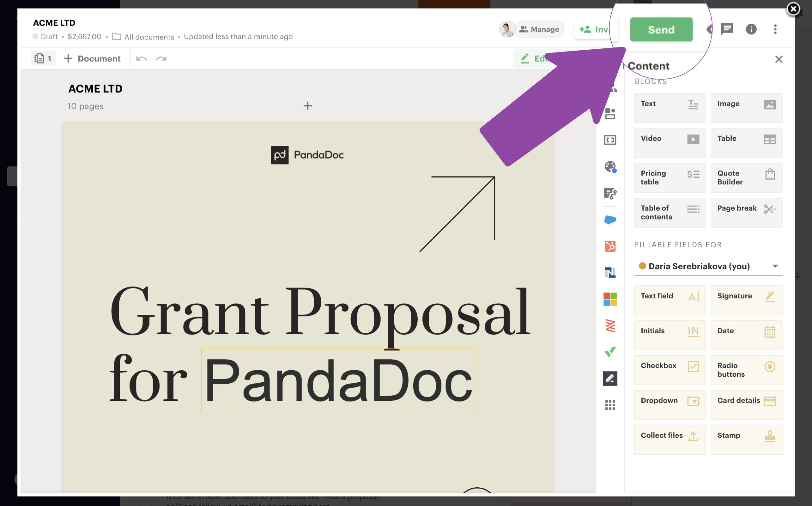Click the ACME LTD document name heading
Screen dimensions: 812x506
tap(95, 89)
